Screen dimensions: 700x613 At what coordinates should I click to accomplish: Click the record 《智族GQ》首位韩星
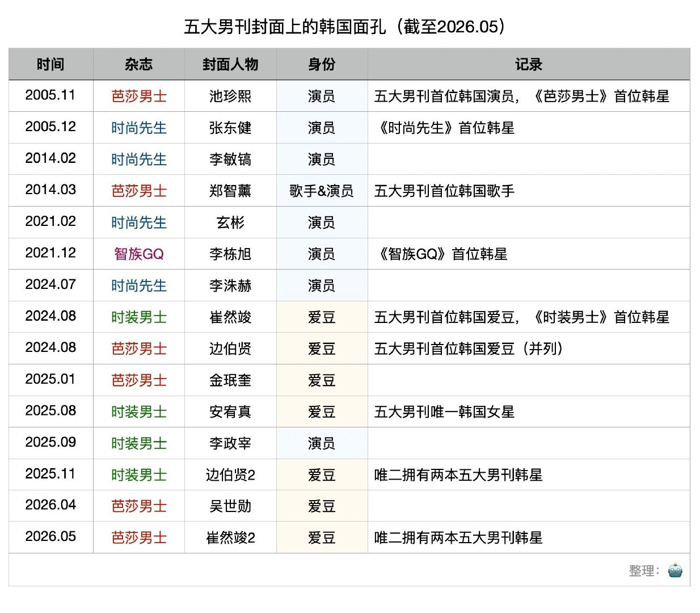click(x=441, y=254)
